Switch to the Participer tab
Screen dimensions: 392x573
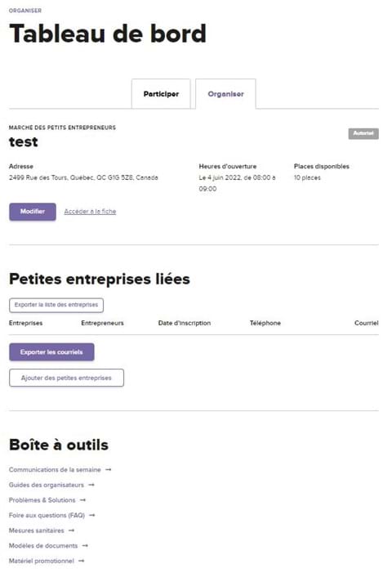161,94
